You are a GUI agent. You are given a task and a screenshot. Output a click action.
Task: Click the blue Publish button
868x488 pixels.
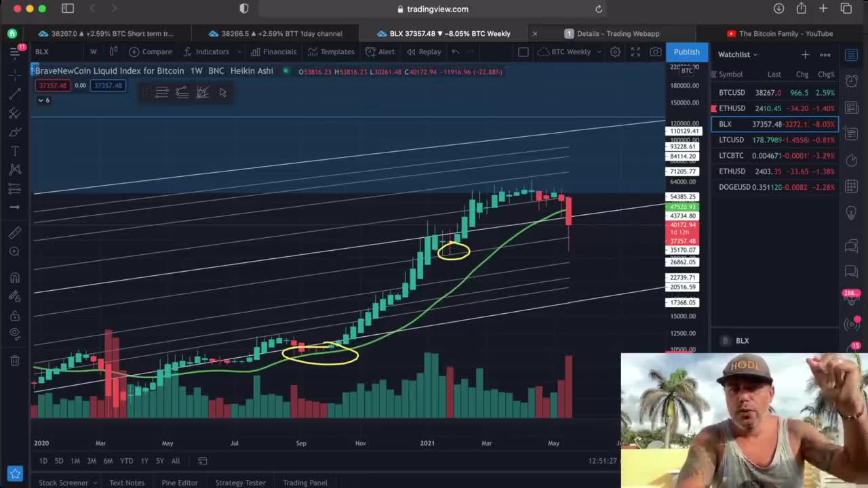(686, 52)
